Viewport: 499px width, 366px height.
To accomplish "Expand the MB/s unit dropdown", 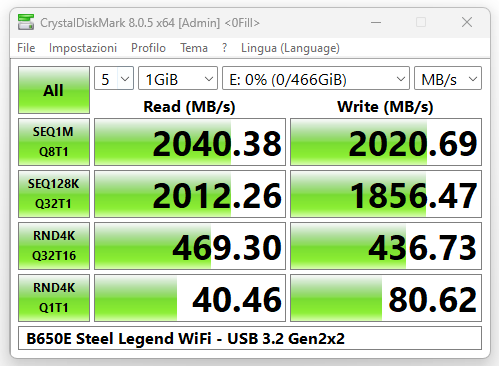I will click(448, 78).
